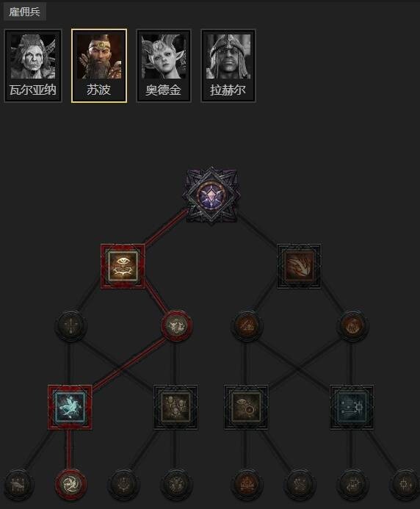Select the 苏波 mercenary portrait

(x=99, y=66)
